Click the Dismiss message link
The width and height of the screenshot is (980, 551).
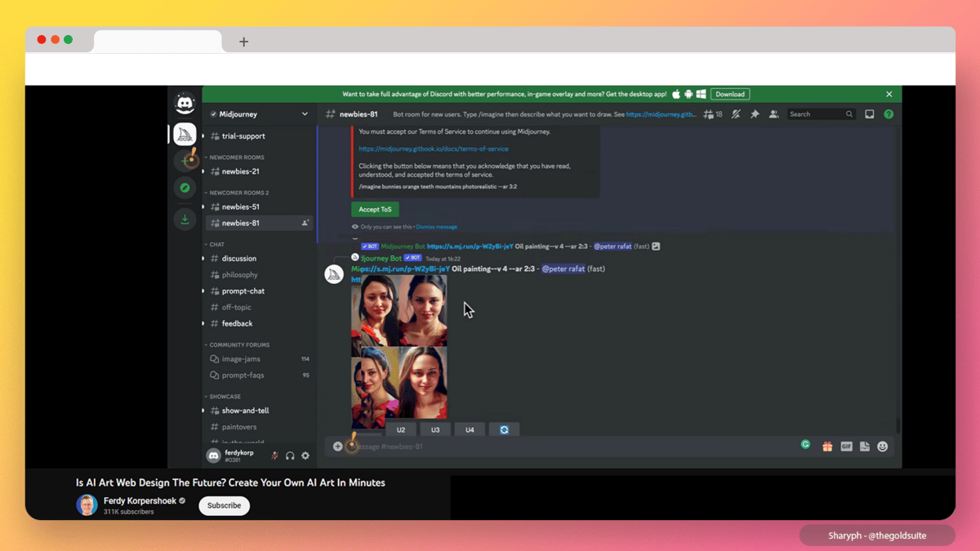[436, 227]
